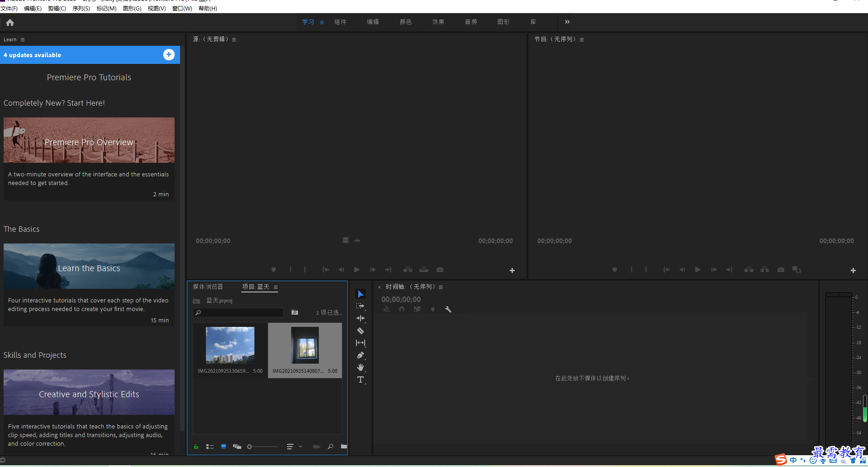Switch to the 颜色 workspace tab
868x467 pixels.
click(x=406, y=22)
